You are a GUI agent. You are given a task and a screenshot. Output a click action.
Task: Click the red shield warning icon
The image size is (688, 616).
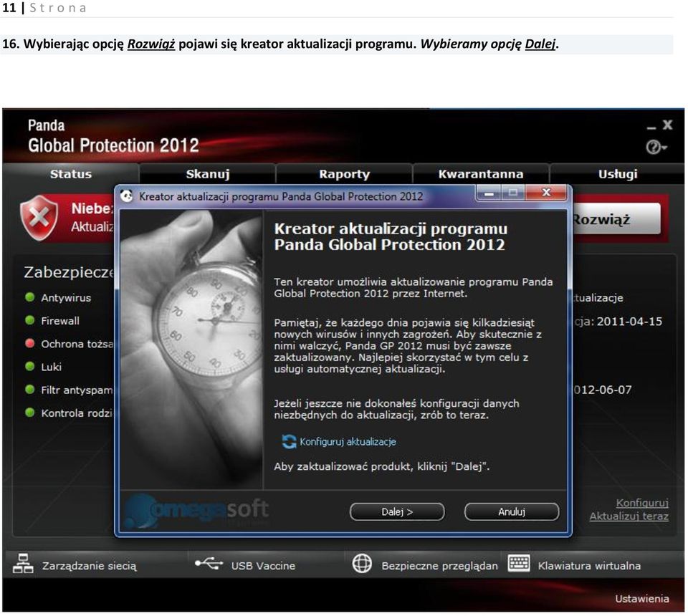point(39,218)
